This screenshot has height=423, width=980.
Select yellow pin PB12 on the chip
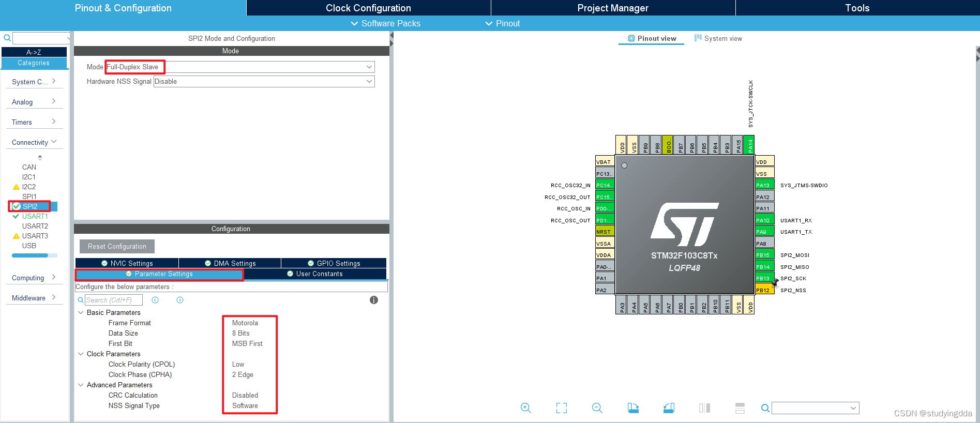765,290
